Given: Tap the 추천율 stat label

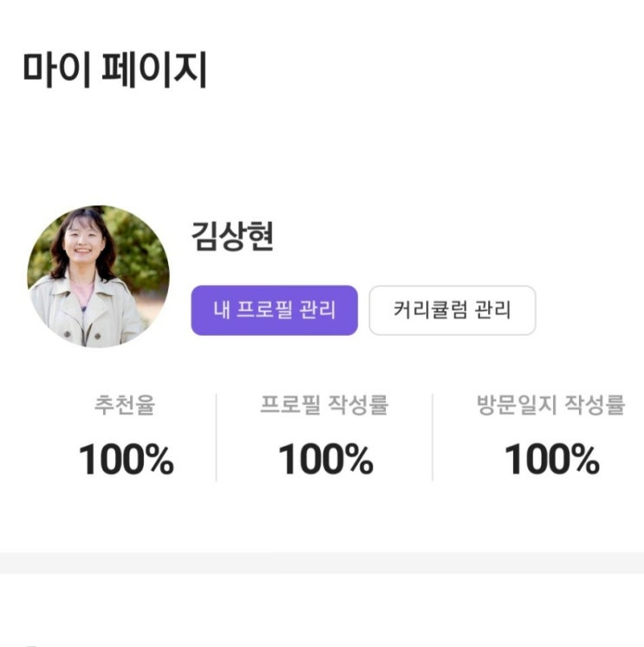Looking at the screenshot, I should pyautogui.click(x=125, y=406).
